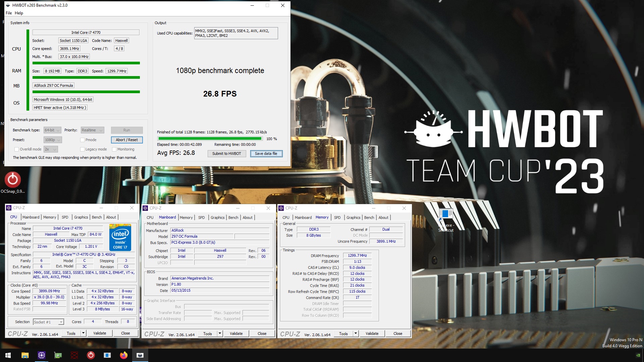
Task: Expand Tools dropdown arrow in CPU-Z CPU window
Action: coord(84,333)
